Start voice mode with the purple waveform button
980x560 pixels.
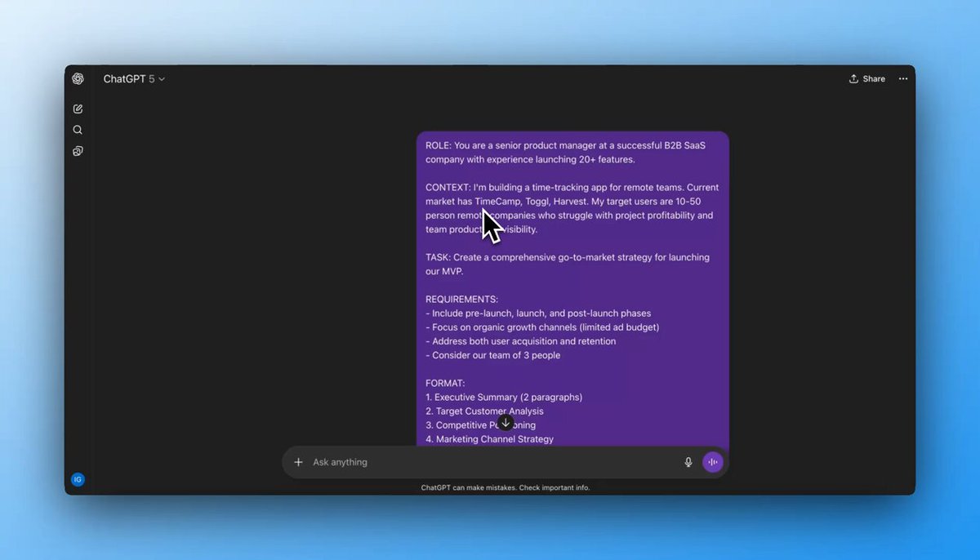click(713, 462)
